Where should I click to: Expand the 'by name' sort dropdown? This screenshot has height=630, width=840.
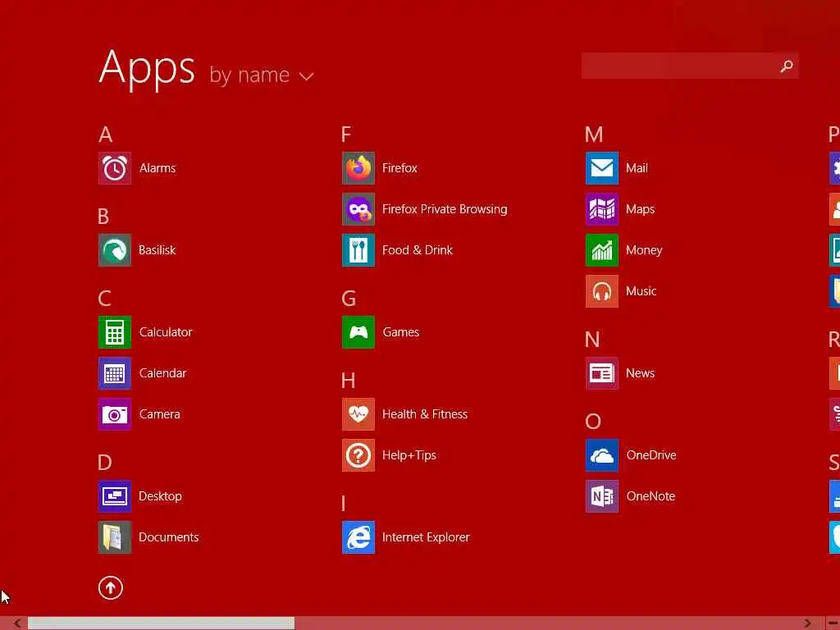[x=262, y=75]
